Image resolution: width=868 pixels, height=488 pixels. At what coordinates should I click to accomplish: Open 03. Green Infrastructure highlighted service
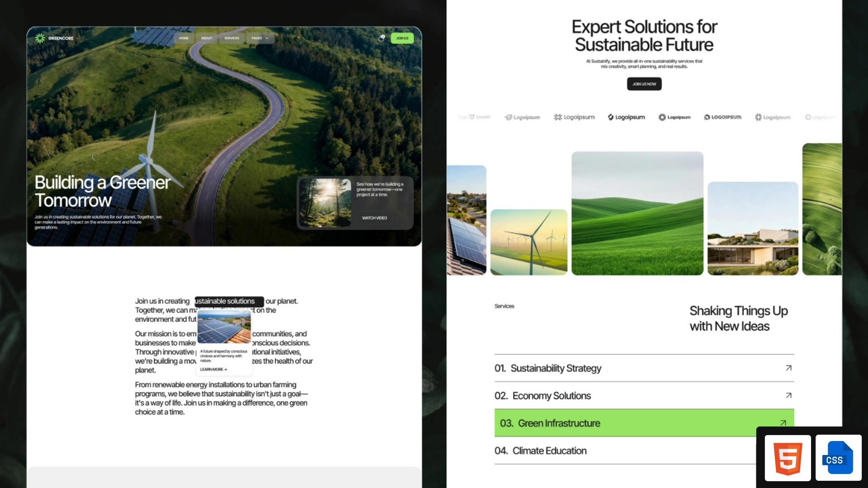click(644, 423)
